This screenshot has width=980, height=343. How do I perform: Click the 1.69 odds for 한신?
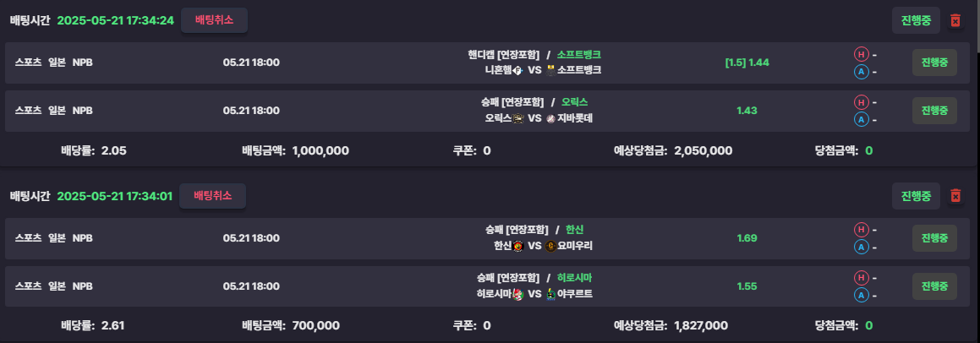pos(747,238)
